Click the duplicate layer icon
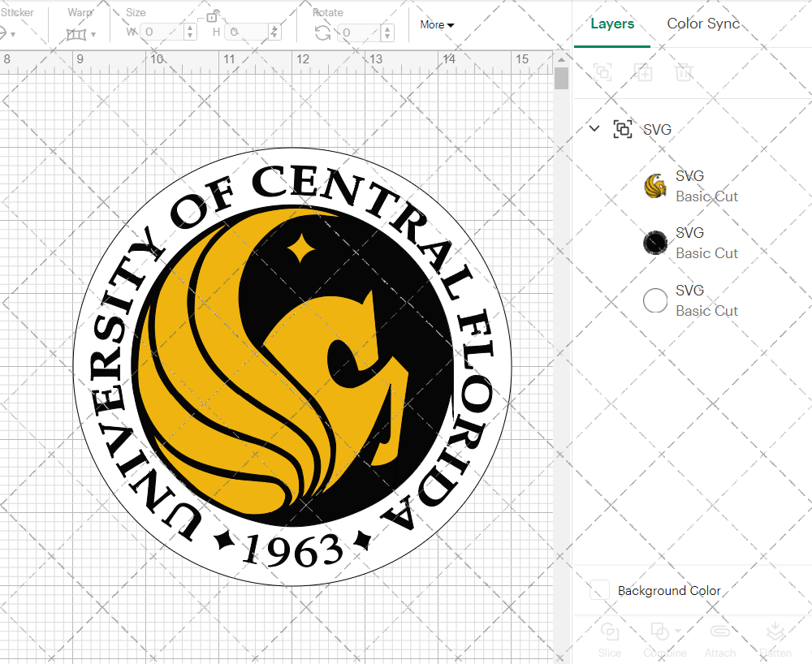The width and height of the screenshot is (812, 664). click(644, 72)
